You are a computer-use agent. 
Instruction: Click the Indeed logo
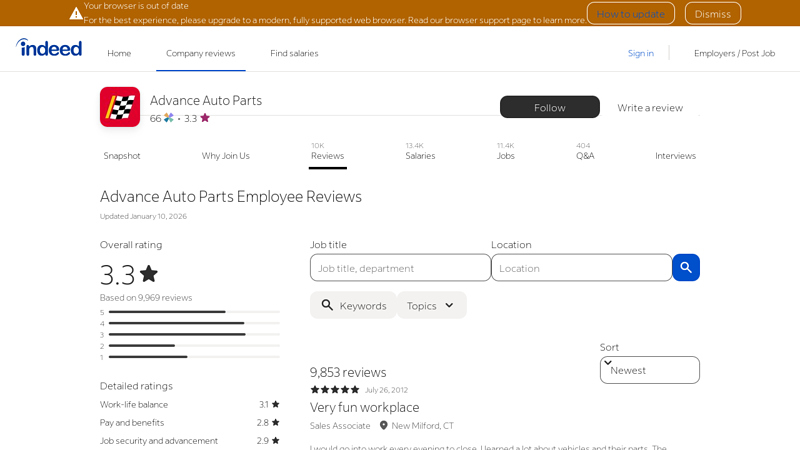tap(49, 48)
